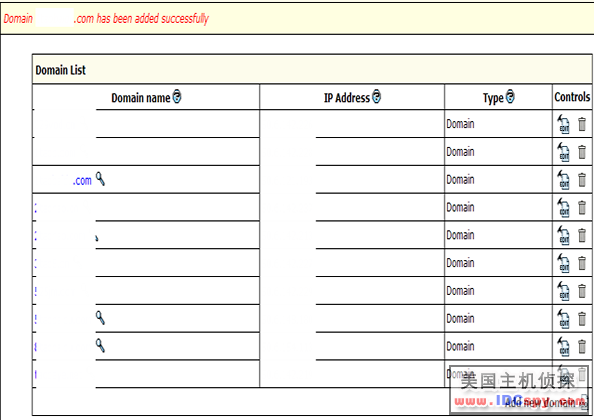Click the Domain List heading
594x420 pixels.
(61, 70)
